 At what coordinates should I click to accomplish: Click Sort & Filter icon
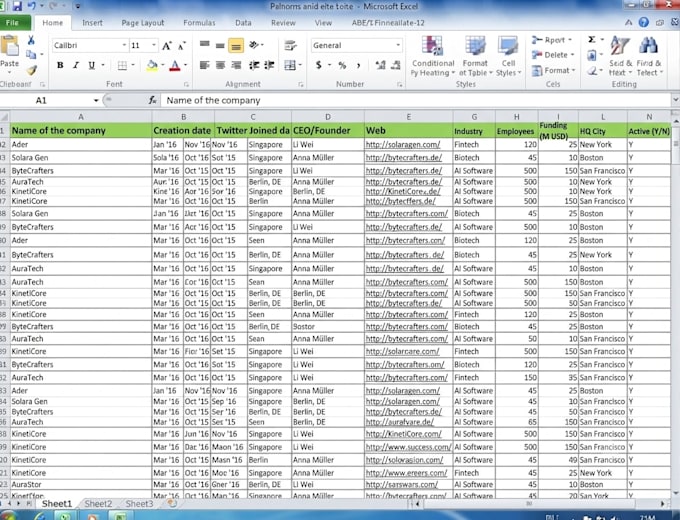pyautogui.click(x=620, y=56)
